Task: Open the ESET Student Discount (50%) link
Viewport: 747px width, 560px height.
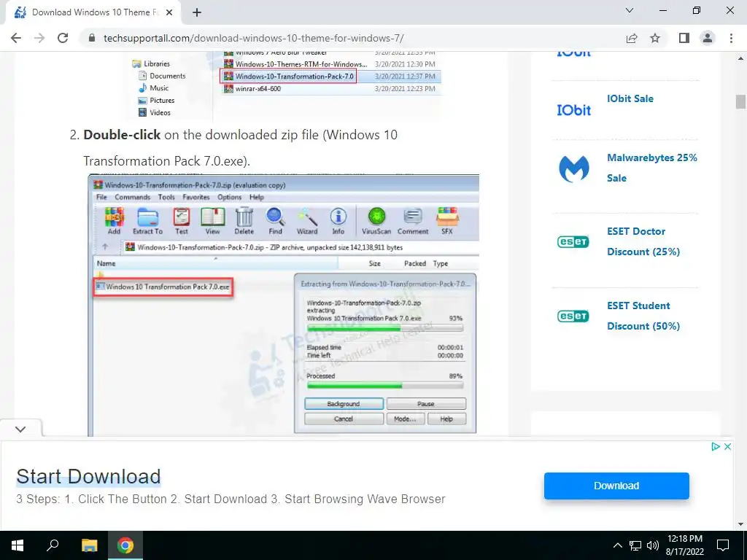Action: coord(643,316)
